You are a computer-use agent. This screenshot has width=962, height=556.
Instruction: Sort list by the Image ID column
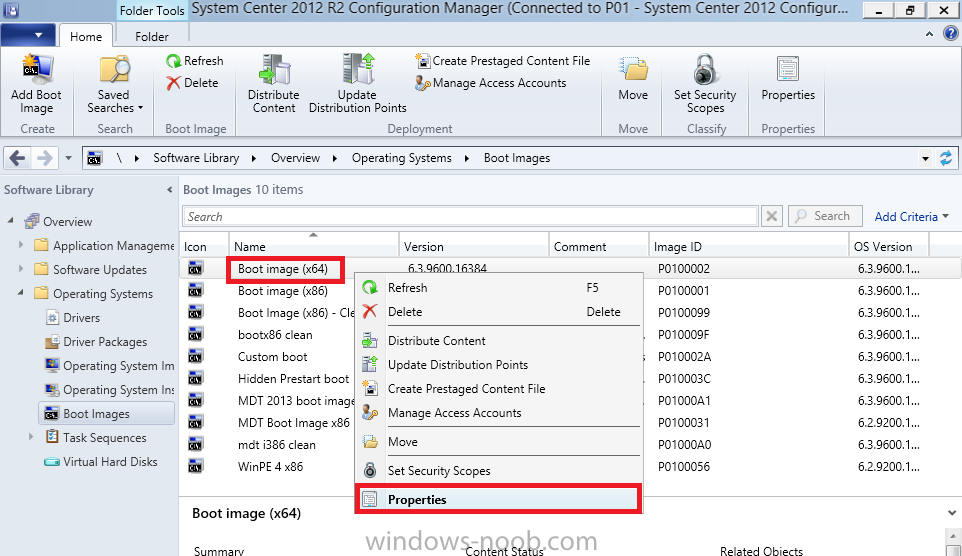(x=748, y=245)
